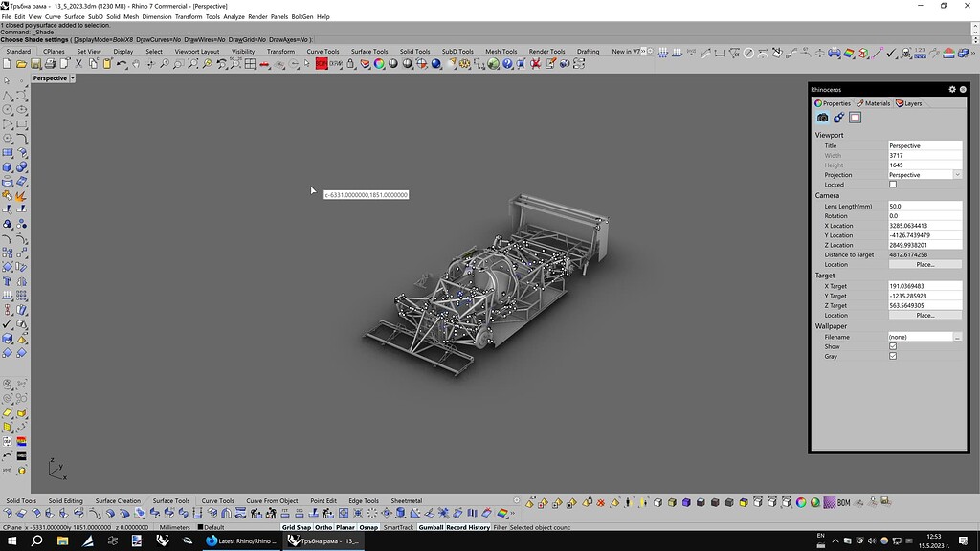The width and height of the screenshot is (980, 551).
Task: Switch to the Layers tab
Action: (x=910, y=103)
